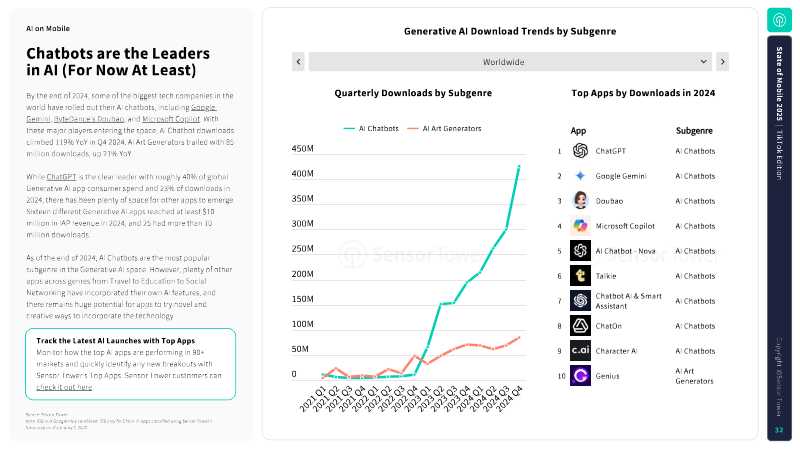Go to next region with right arrow
Image resolution: width=800 pixels, height=450 pixels.
pyautogui.click(x=723, y=62)
